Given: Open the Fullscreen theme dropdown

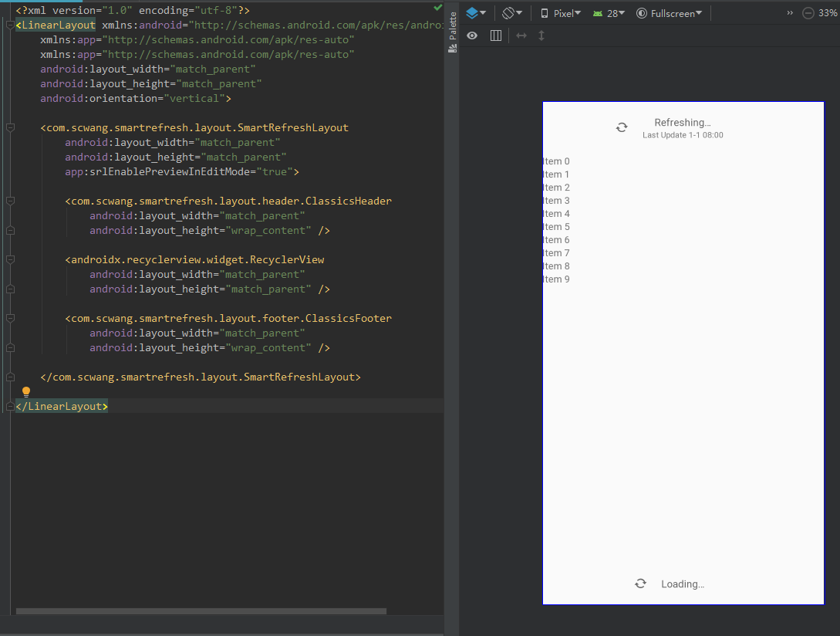Looking at the screenshot, I should click(x=668, y=12).
